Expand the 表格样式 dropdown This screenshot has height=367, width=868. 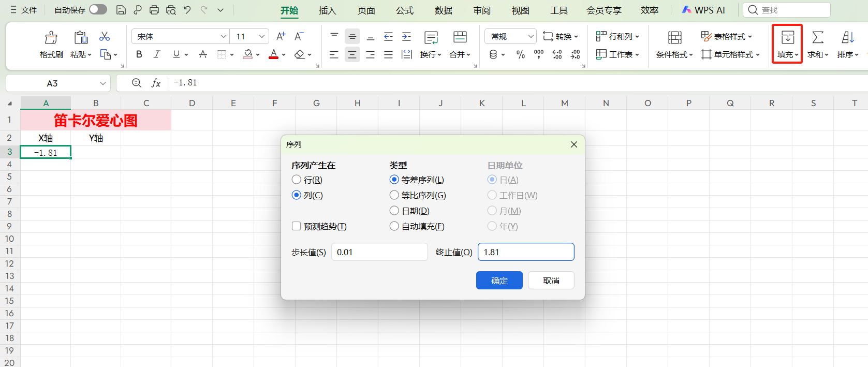click(750, 37)
